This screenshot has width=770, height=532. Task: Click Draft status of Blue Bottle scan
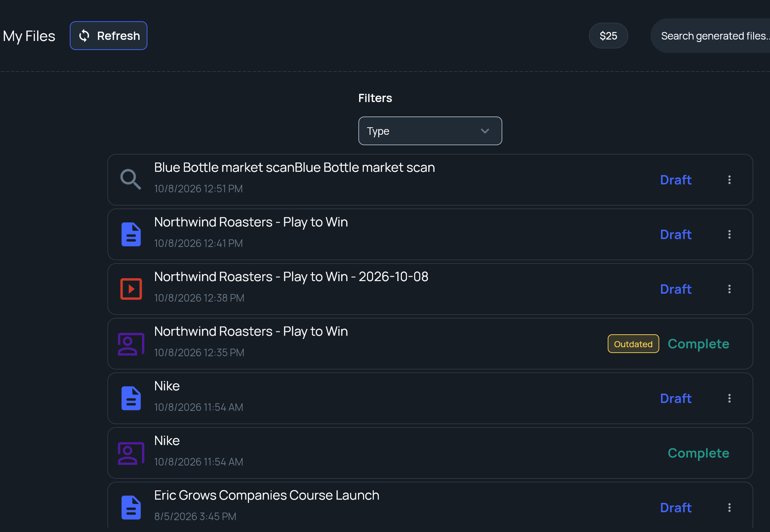(676, 180)
